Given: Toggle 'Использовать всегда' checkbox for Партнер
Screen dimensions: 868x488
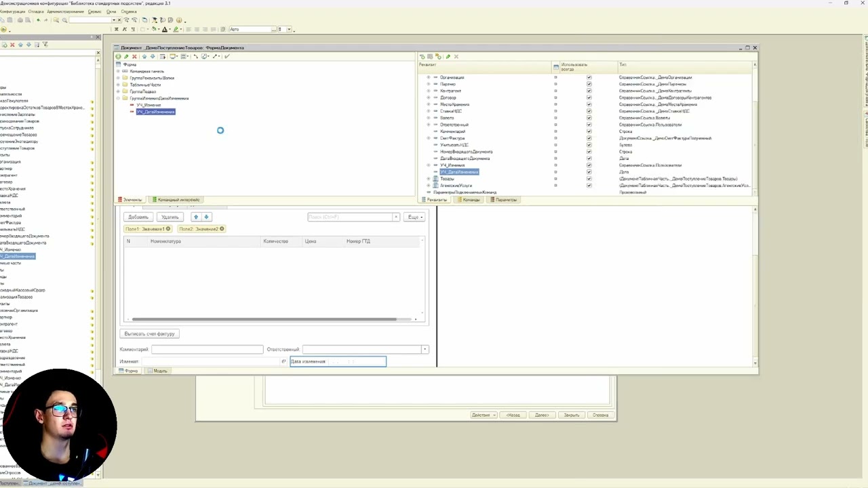Looking at the screenshot, I should click(x=589, y=84).
